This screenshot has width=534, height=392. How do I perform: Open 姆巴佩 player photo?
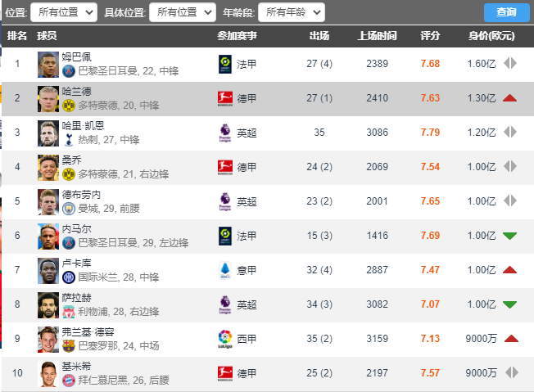pyautogui.click(x=48, y=65)
